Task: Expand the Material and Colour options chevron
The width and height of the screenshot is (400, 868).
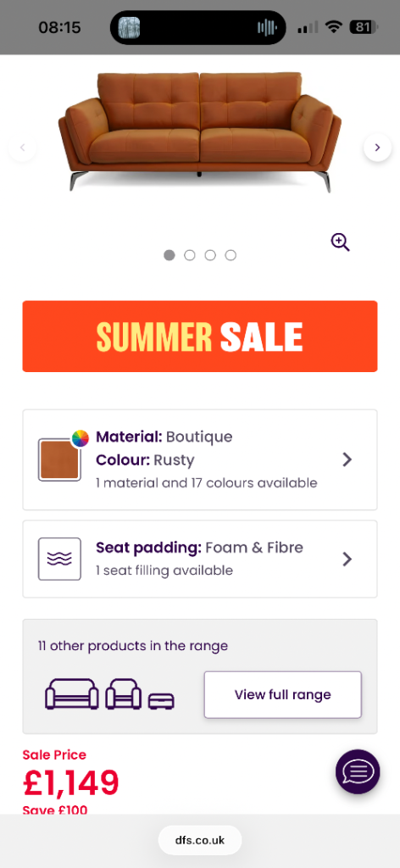Action: (347, 459)
